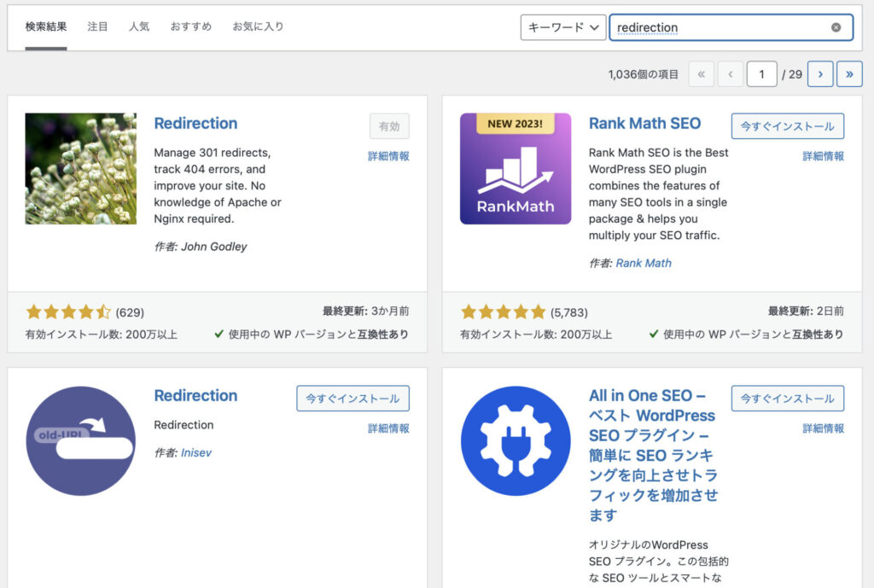Image resolution: width=874 pixels, height=588 pixels.
Task: Open the おすすめ tab
Action: pos(190,26)
